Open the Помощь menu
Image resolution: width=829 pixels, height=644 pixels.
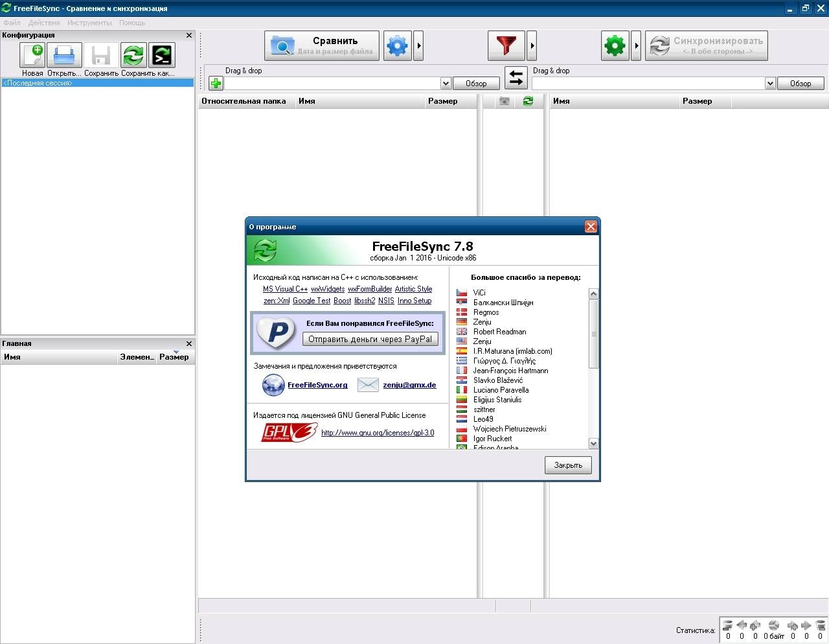coord(132,23)
